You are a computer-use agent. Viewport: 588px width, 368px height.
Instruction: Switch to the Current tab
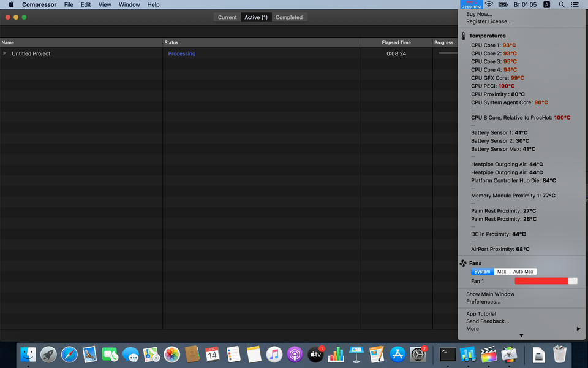click(x=227, y=17)
